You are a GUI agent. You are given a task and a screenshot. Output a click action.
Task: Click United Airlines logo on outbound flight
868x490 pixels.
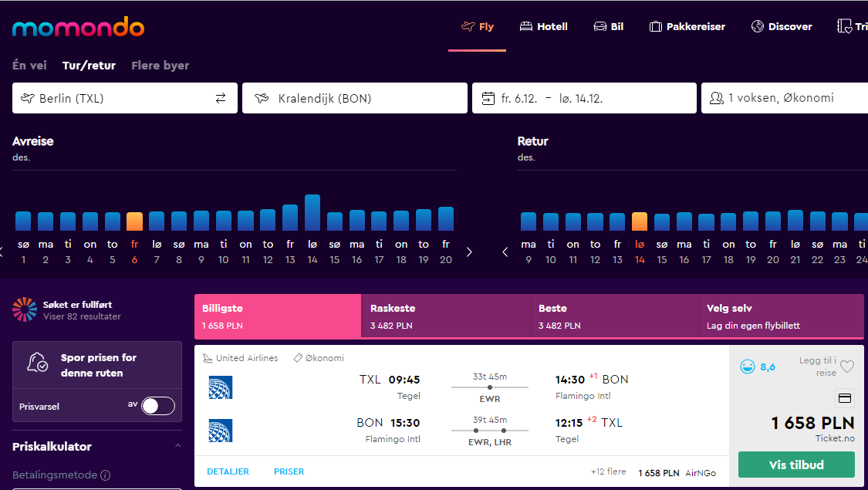[x=221, y=387]
